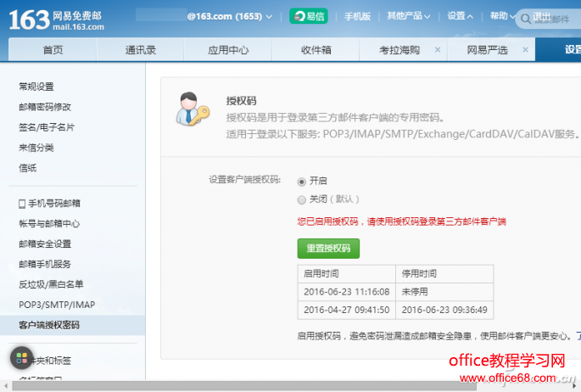Close the 网易严选 tab
Screen dimensions: 581x392
525,50
